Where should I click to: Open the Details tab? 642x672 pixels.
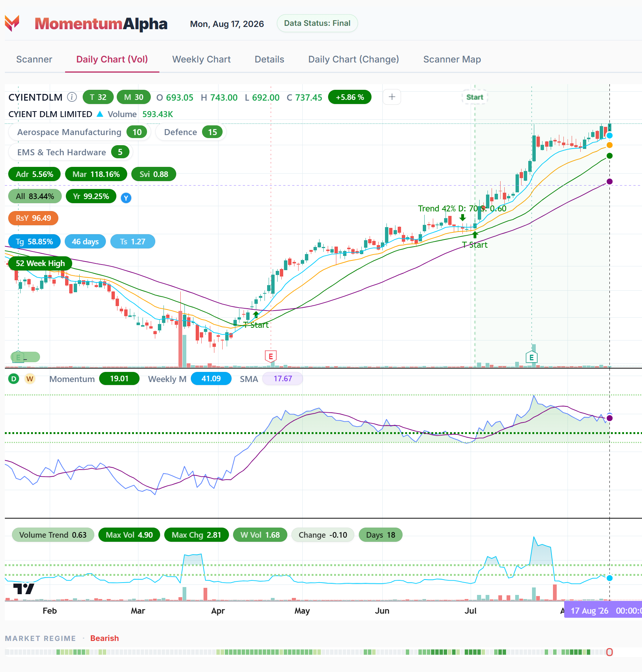(269, 59)
